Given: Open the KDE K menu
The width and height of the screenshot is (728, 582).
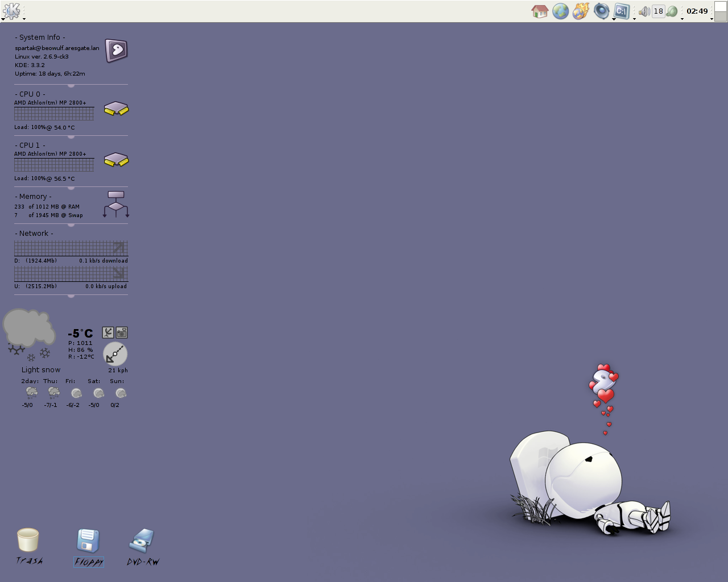Looking at the screenshot, I should pos(11,11).
